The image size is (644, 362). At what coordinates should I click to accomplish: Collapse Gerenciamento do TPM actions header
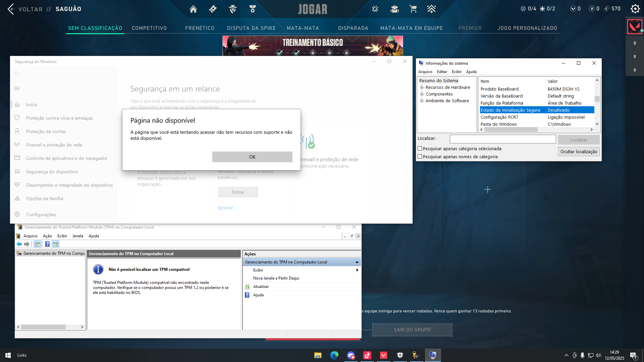tap(357, 262)
